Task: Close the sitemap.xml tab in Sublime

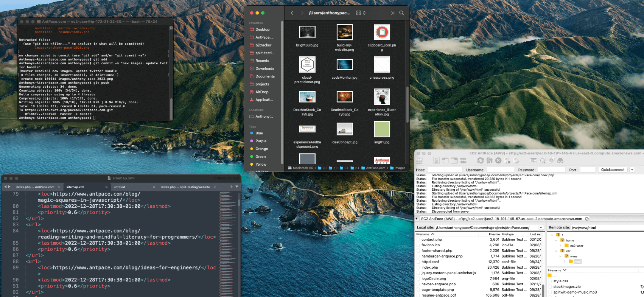Action: click(106, 187)
